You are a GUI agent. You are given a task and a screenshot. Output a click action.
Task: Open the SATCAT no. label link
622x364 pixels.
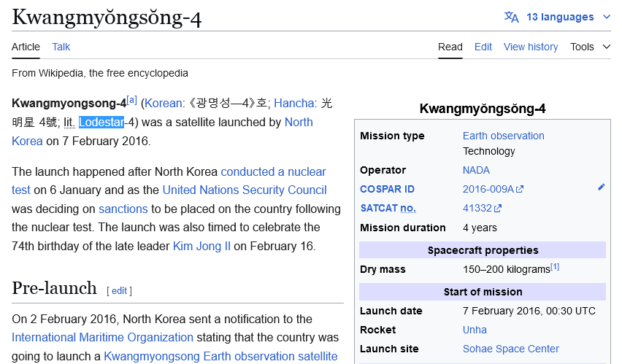click(388, 208)
